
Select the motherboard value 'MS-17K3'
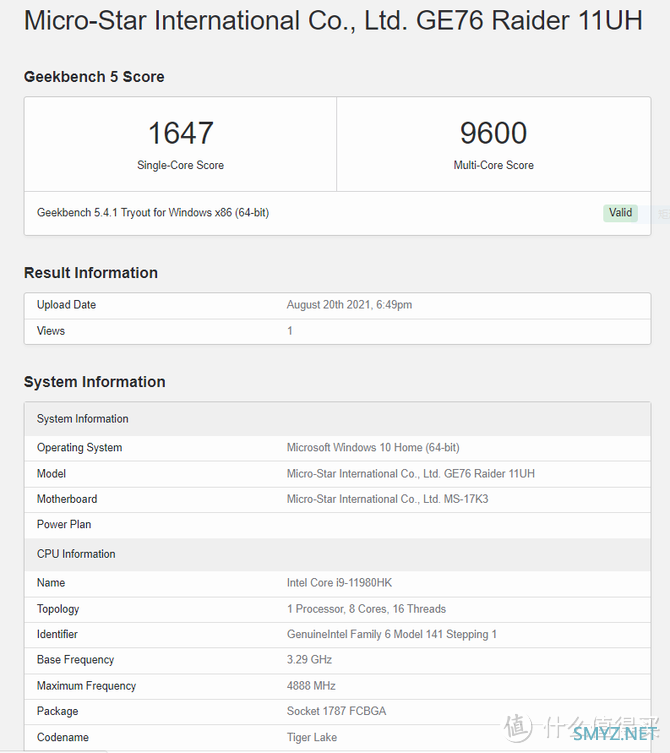coord(466,499)
